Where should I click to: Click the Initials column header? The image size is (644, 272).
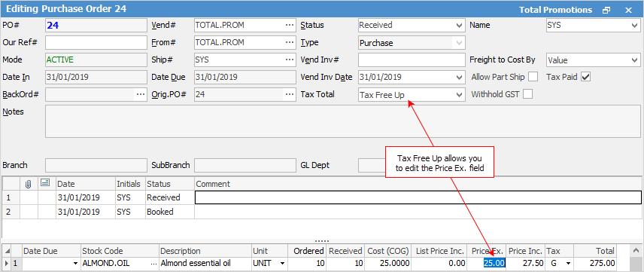(131, 184)
